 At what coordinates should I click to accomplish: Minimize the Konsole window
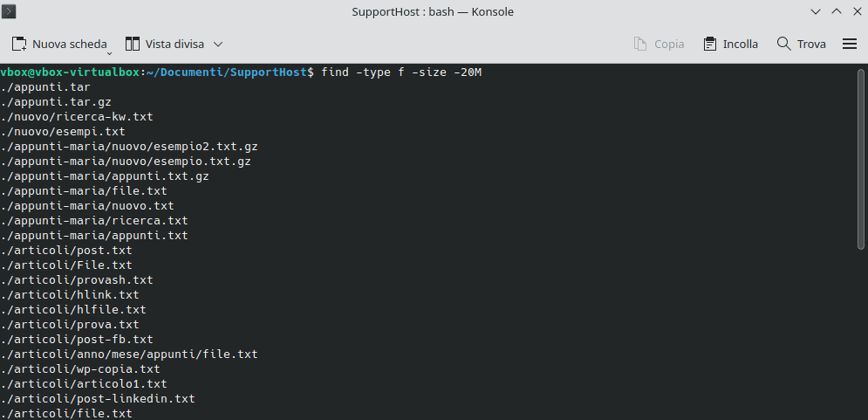pos(817,11)
